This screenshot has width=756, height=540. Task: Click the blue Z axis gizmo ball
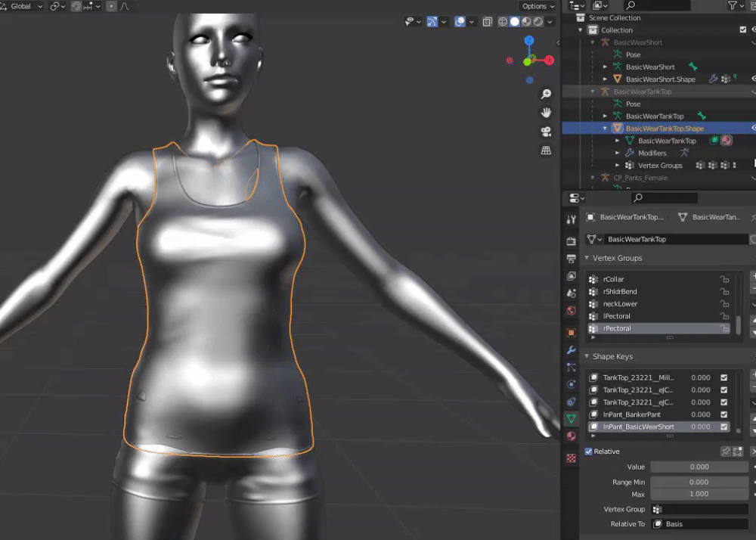tap(529, 41)
